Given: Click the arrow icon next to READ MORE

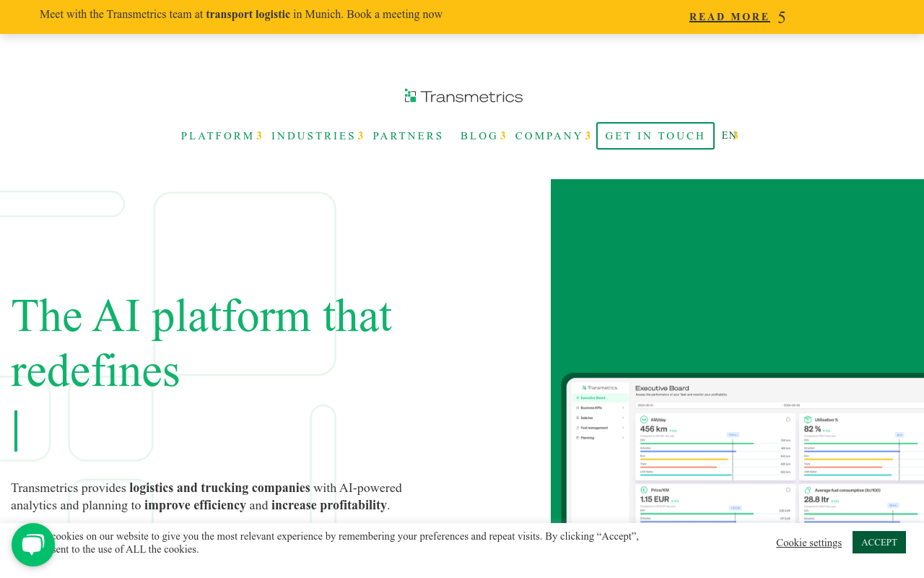Looking at the screenshot, I should (782, 17).
